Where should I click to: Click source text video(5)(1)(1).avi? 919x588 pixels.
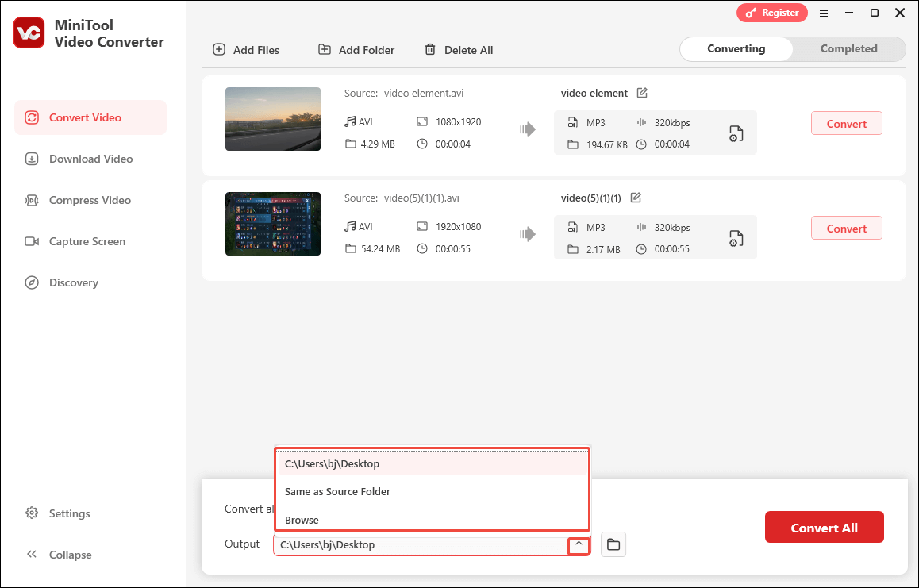click(421, 198)
